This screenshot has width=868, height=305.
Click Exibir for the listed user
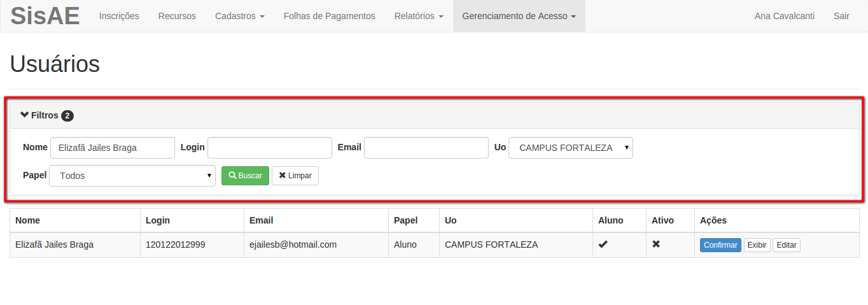pyautogui.click(x=757, y=245)
